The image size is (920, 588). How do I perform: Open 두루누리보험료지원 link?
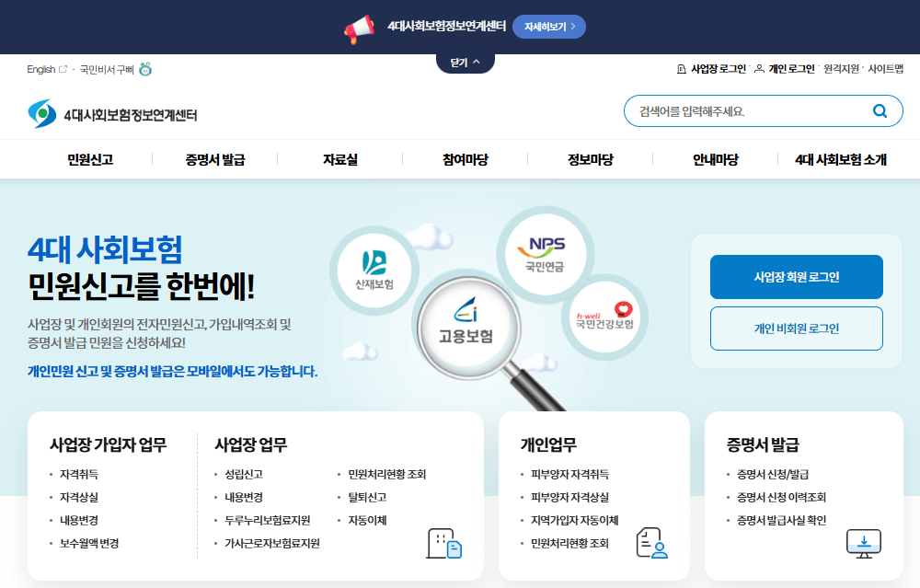pyautogui.click(x=268, y=520)
